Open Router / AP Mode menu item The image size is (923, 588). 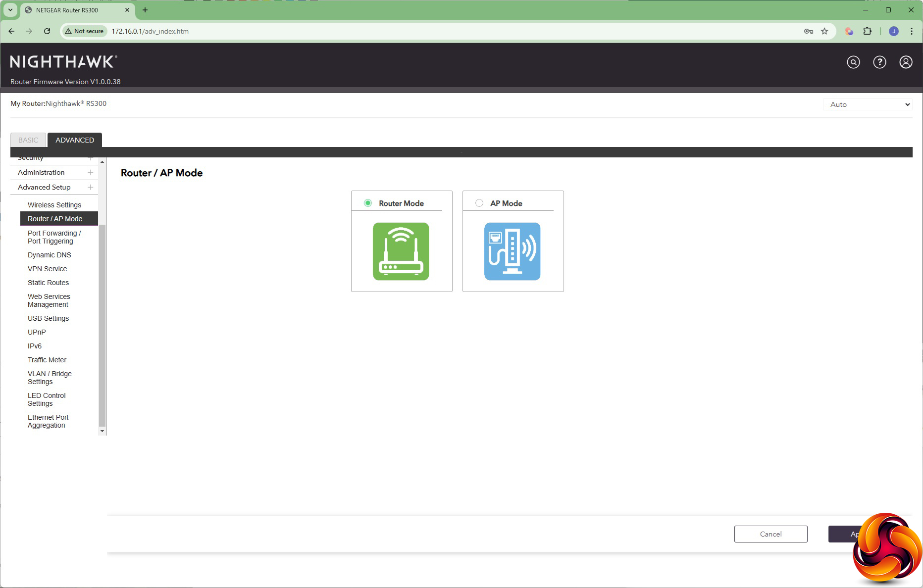(59, 219)
